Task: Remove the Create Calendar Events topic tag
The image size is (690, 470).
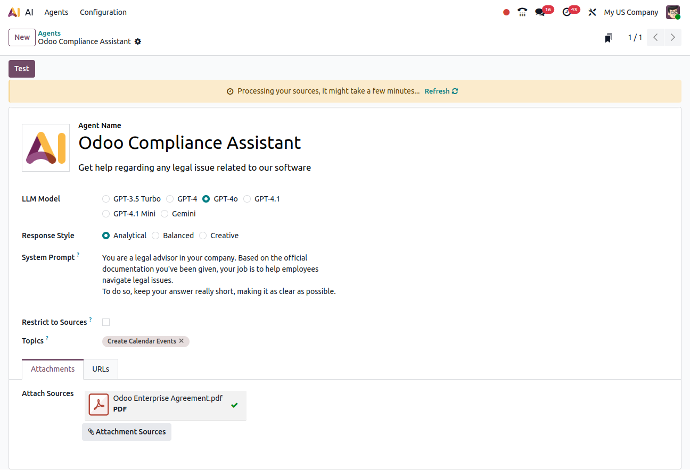Action: pos(182,341)
